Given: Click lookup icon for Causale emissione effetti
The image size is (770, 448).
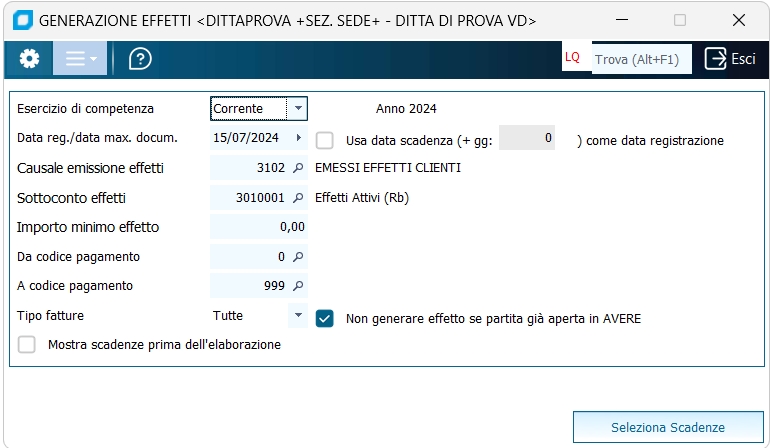Looking at the screenshot, I should (297, 168).
